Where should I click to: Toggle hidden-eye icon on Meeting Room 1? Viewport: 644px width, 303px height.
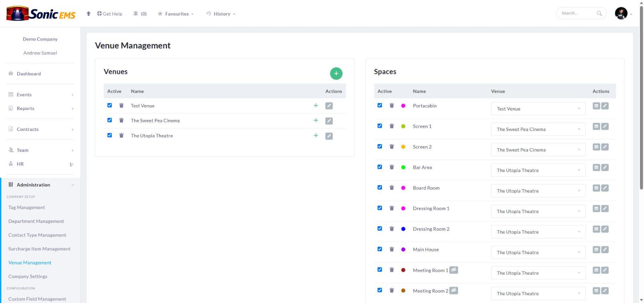[x=453, y=270]
